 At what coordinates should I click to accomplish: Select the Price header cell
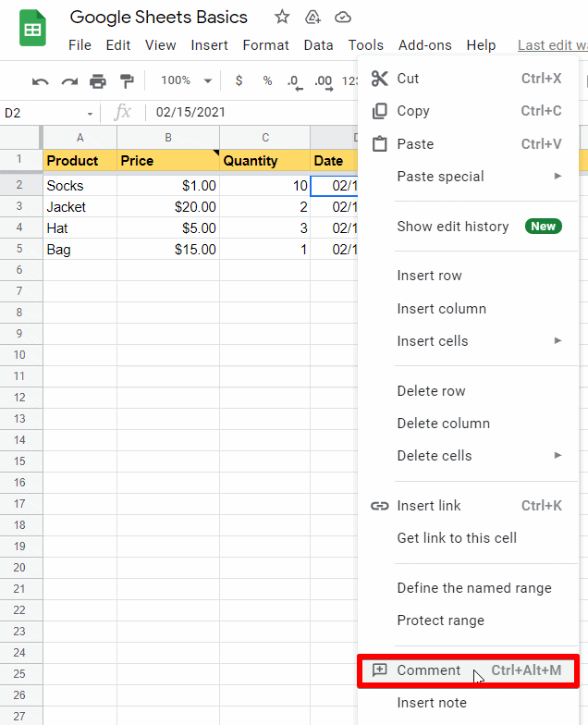pyautogui.click(x=168, y=161)
